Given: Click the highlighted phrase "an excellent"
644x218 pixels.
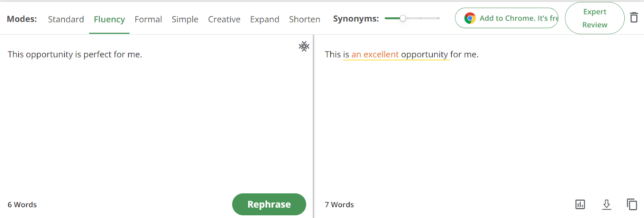Looking at the screenshot, I should (375, 54).
